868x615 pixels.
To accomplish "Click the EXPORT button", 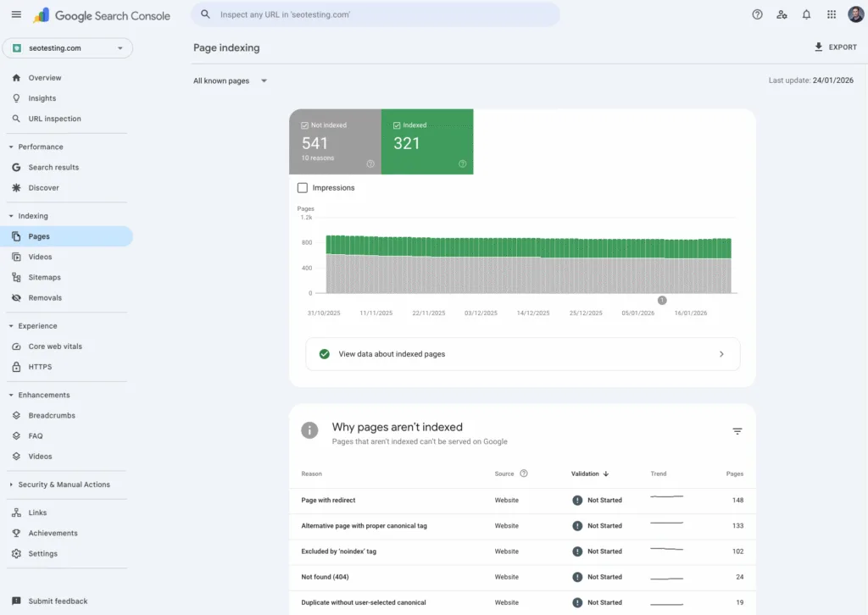I will (836, 47).
